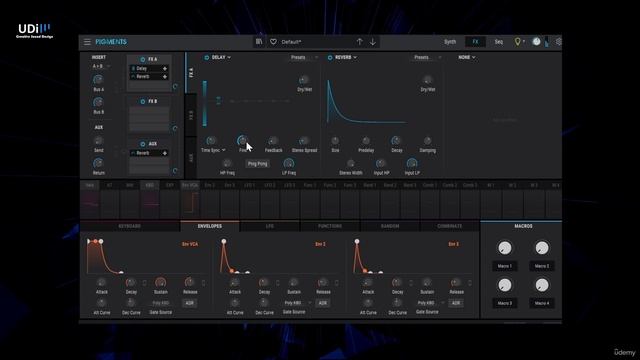The height and width of the screenshot is (360, 640).
Task: Turn the reverb Decay knob
Action: 396,141
